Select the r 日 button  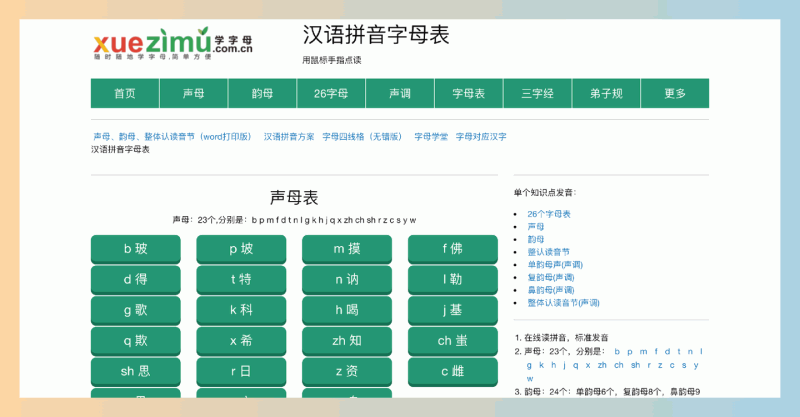[x=241, y=372]
